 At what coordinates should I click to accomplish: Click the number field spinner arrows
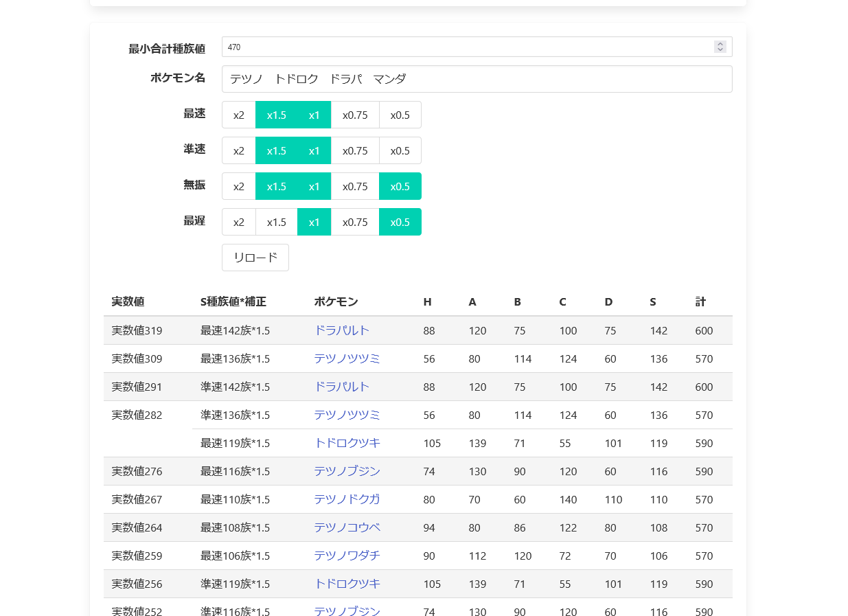(720, 47)
